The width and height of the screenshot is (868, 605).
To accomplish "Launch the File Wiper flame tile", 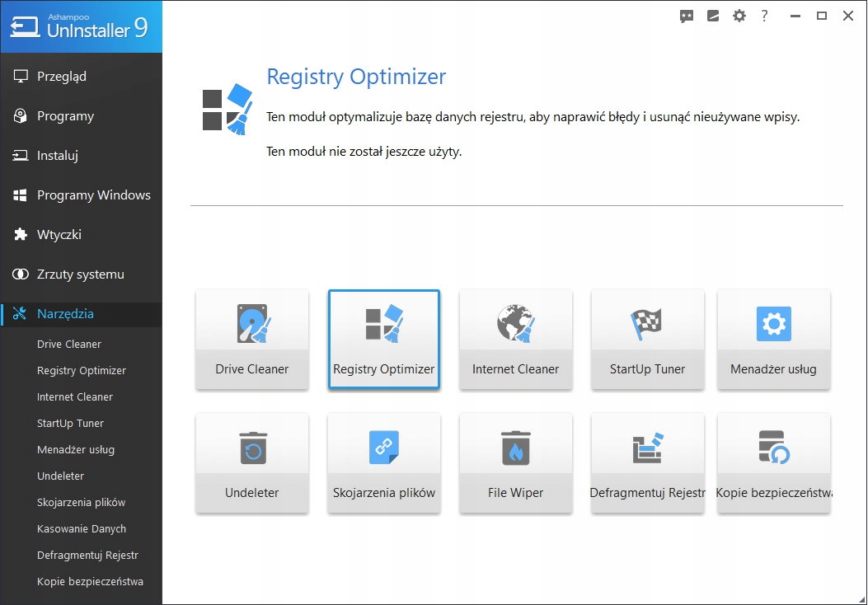I will [515, 462].
